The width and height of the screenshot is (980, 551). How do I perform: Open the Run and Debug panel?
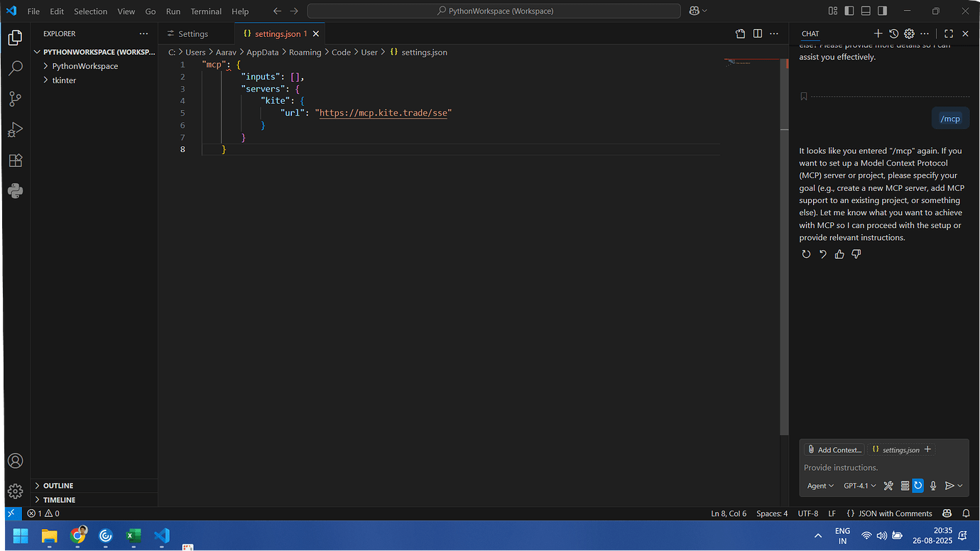[x=15, y=129]
